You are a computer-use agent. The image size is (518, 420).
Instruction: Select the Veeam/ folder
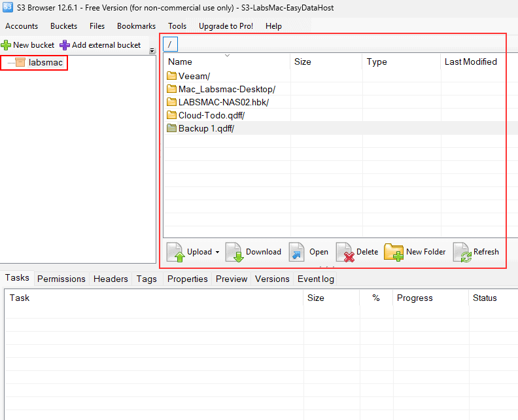point(194,76)
